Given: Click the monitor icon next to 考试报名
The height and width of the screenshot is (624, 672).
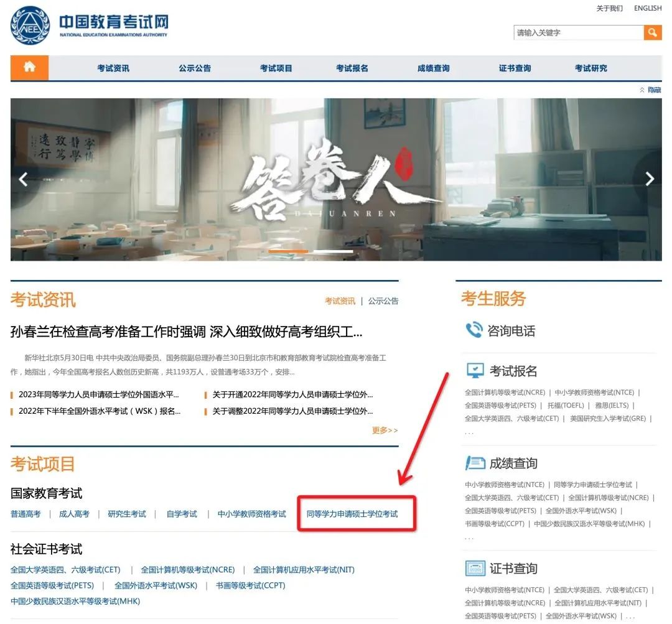Looking at the screenshot, I should [475, 370].
